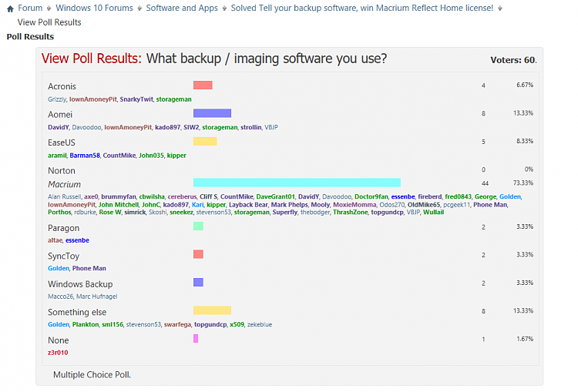Screen dimensions: 578x392
Task: Open Kari's profile under Macrium
Action: [197, 205]
